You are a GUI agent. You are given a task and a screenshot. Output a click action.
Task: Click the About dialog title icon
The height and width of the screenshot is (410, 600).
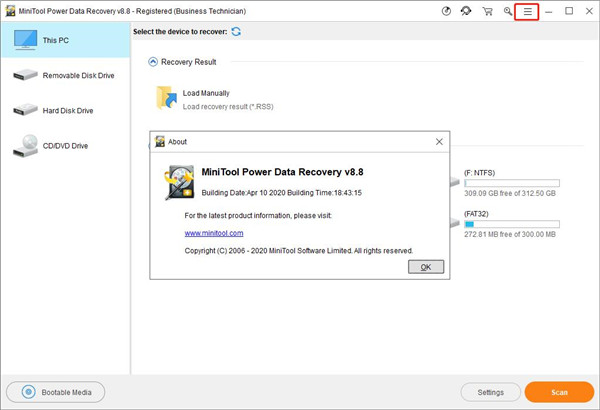click(160, 142)
